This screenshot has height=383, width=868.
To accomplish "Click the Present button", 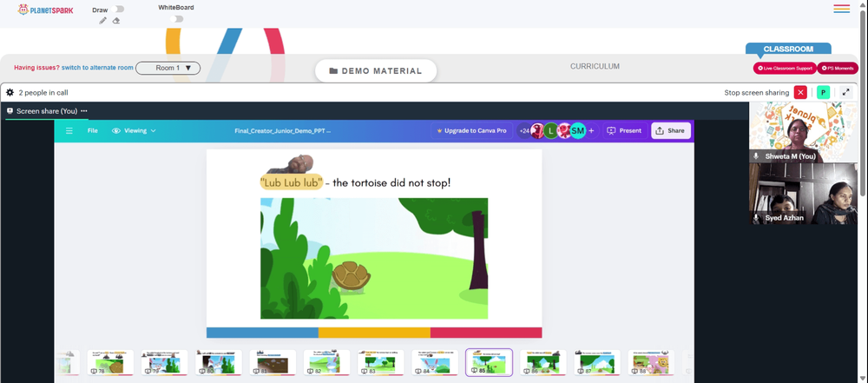I will (624, 131).
